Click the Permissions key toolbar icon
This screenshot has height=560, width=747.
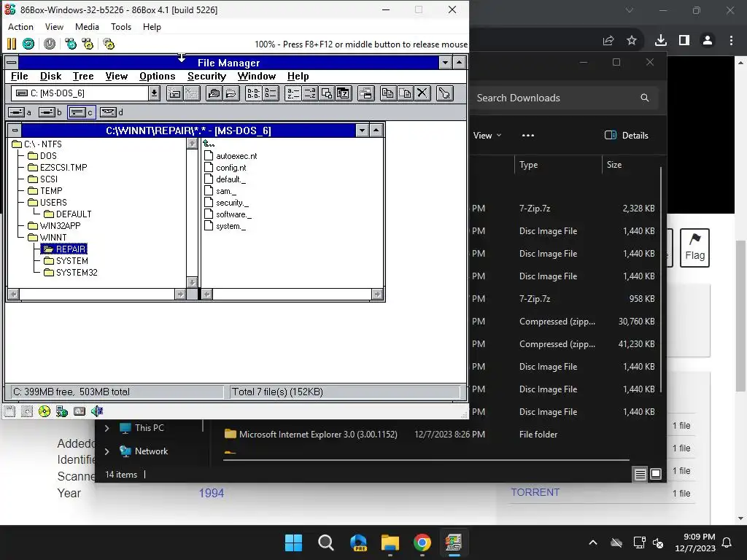click(444, 93)
